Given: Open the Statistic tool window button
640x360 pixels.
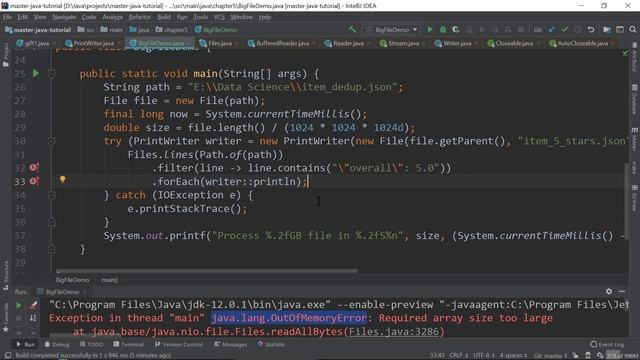Looking at the screenshot, I should click(x=271, y=344).
